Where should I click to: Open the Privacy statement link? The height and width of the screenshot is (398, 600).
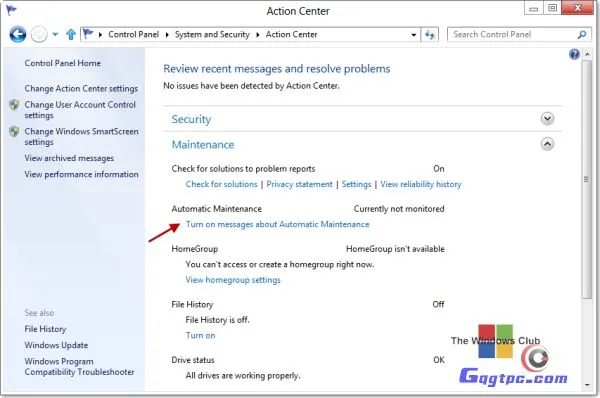click(299, 184)
